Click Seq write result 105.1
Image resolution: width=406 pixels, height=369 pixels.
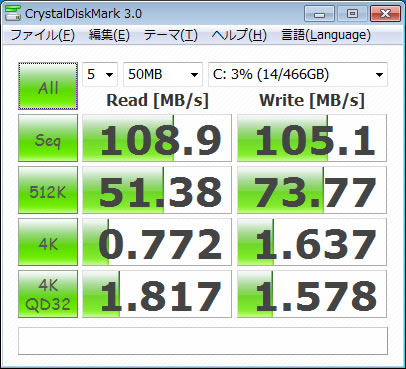pyautogui.click(x=312, y=138)
